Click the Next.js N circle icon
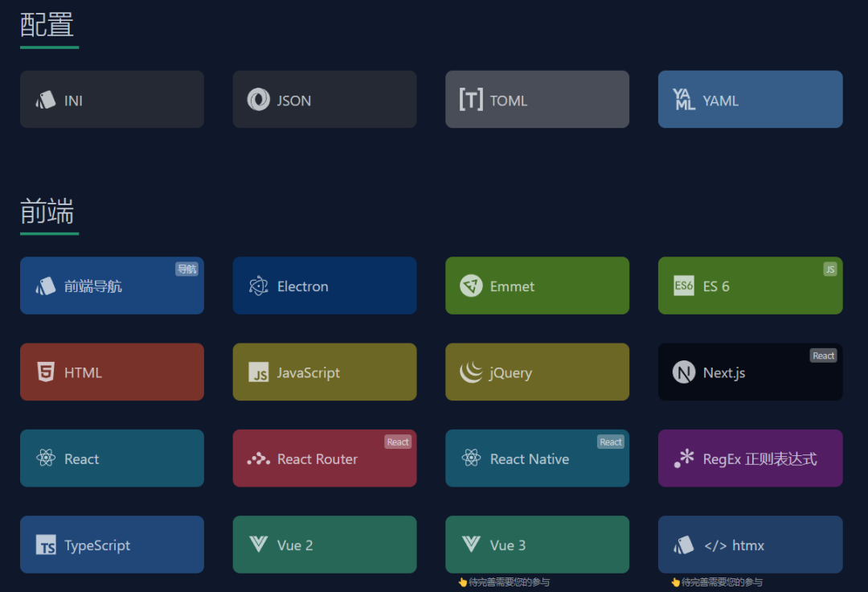 point(684,372)
